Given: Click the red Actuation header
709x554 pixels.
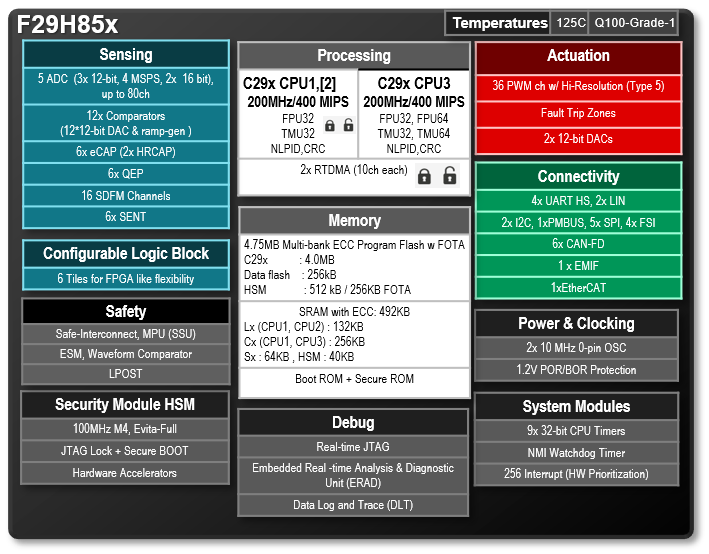Looking at the screenshot, I should pyautogui.click(x=578, y=56).
